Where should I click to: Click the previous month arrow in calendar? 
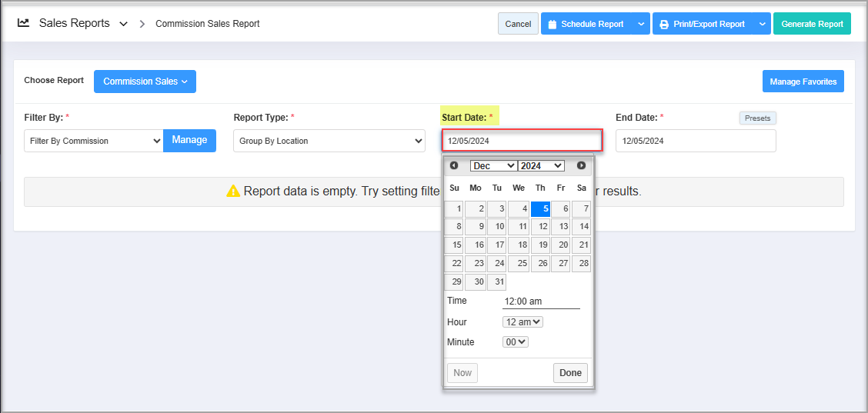(x=454, y=165)
